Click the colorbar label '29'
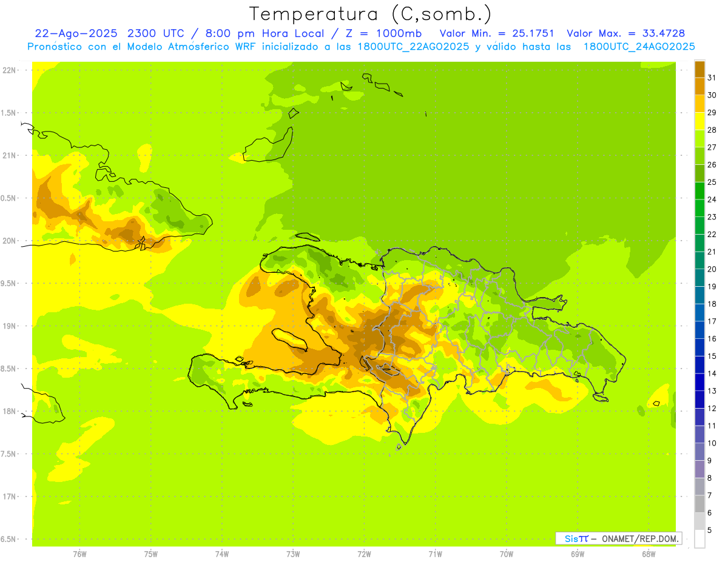The image size is (728, 562). pyautogui.click(x=712, y=112)
